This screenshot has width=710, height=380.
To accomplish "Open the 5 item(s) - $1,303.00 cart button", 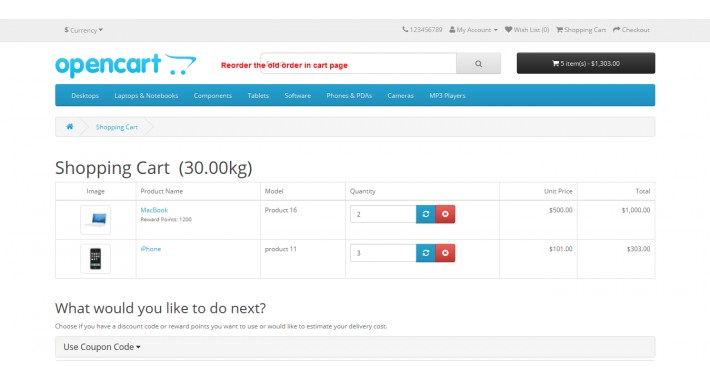I will (586, 63).
